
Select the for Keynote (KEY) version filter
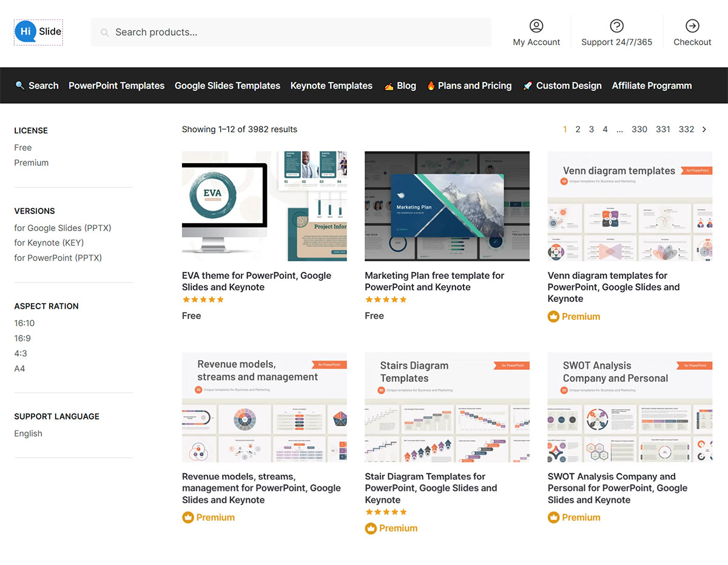tap(49, 242)
